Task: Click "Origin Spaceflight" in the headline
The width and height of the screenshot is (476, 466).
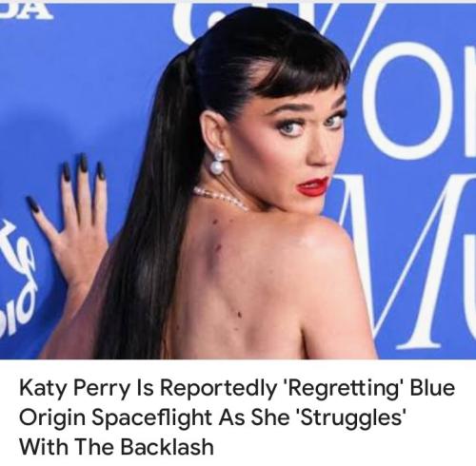Action: pos(115,417)
